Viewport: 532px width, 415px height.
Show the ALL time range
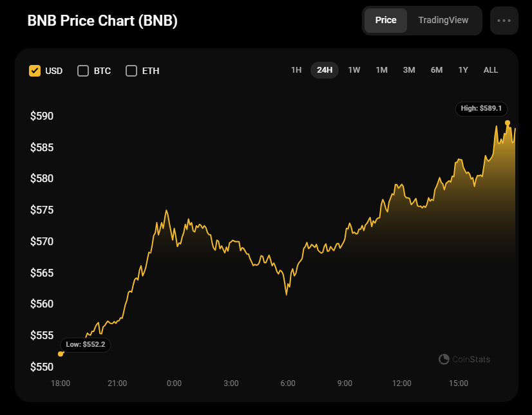[x=491, y=70]
